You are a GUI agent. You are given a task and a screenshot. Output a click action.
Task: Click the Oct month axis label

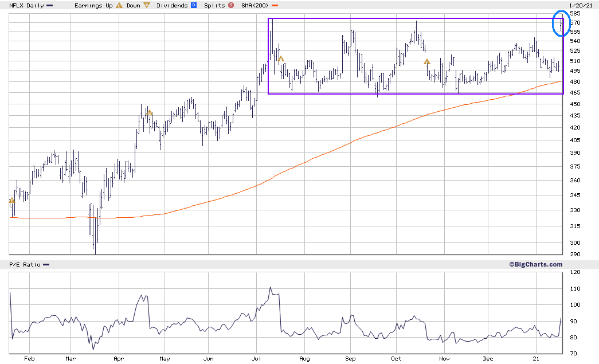[396, 359]
